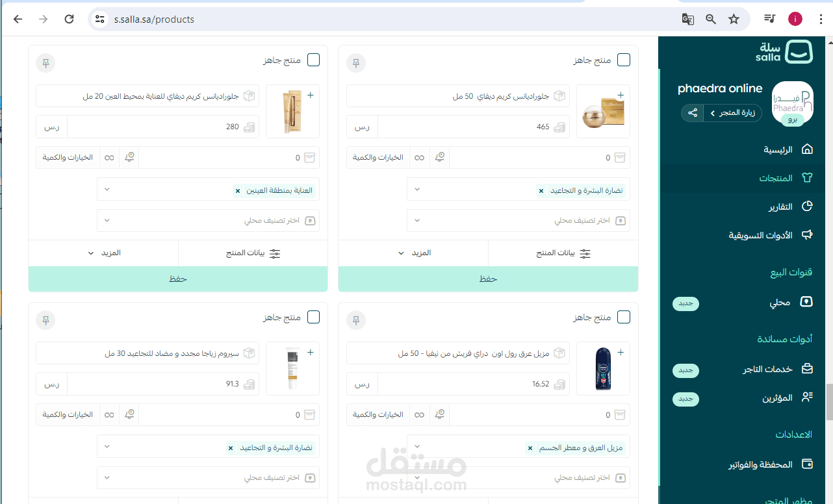Image resolution: width=833 pixels, height=504 pixels.
Task: Open الخيارات والكمية for 465 product
Action: pyautogui.click(x=378, y=158)
